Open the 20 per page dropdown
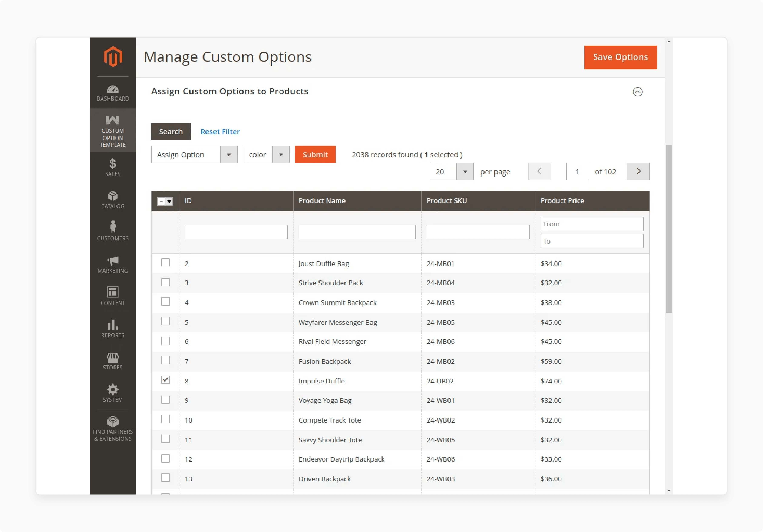The width and height of the screenshot is (763, 532). pyautogui.click(x=452, y=172)
